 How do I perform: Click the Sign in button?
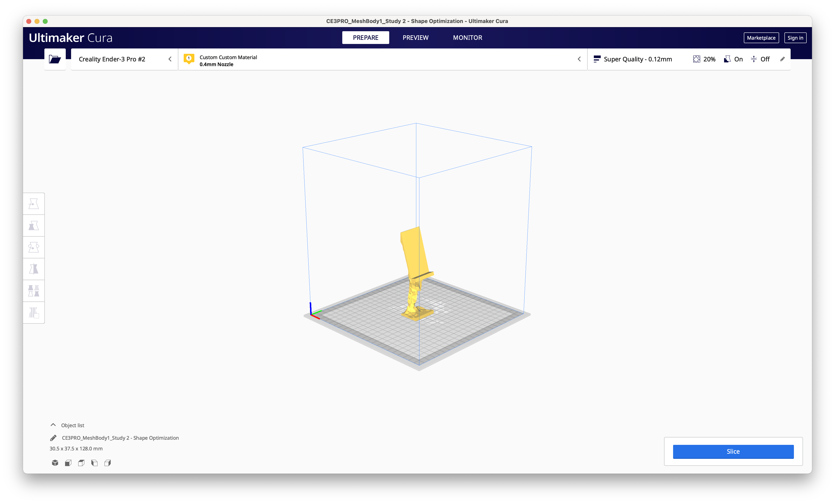point(795,38)
